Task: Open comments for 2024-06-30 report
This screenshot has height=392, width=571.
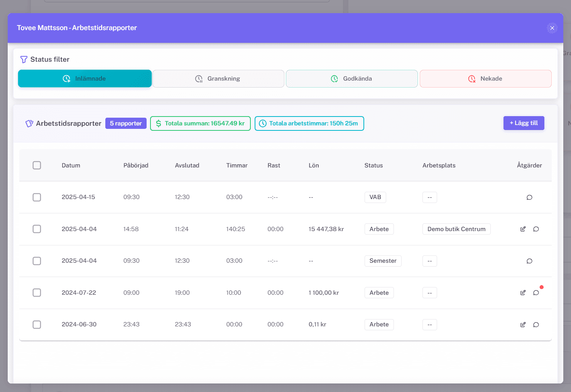Action: coord(536,324)
